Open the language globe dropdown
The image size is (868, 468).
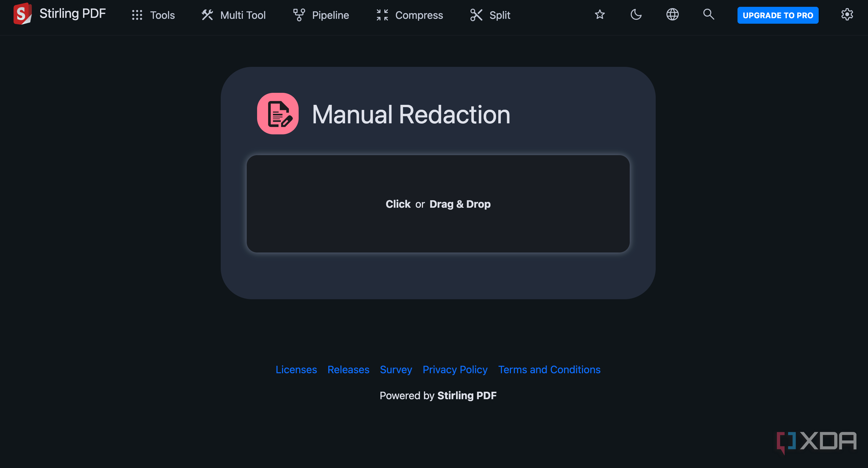pyautogui.click(x=672, y=15)
